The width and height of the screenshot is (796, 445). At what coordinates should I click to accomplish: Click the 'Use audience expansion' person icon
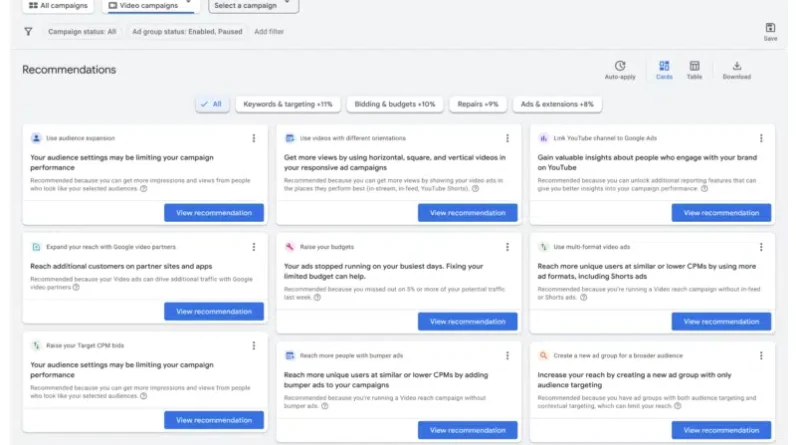coord(36,138)
